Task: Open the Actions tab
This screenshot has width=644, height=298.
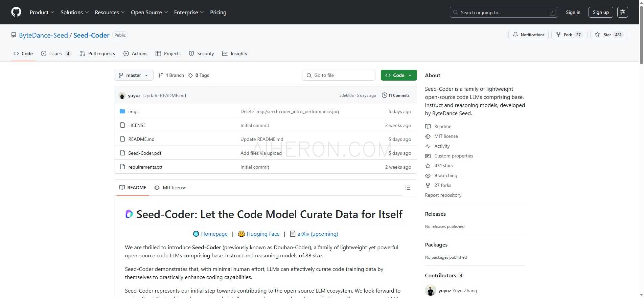Action: (x=135, y=54)
